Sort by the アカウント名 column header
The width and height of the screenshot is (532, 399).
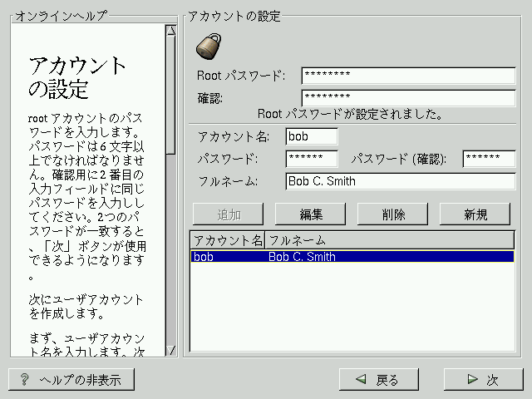pos(228,240)
